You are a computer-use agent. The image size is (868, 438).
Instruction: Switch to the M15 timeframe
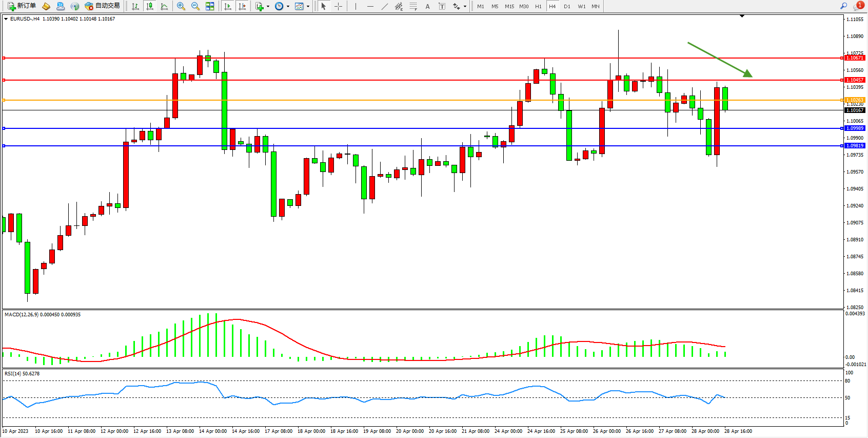coord(509,6)
